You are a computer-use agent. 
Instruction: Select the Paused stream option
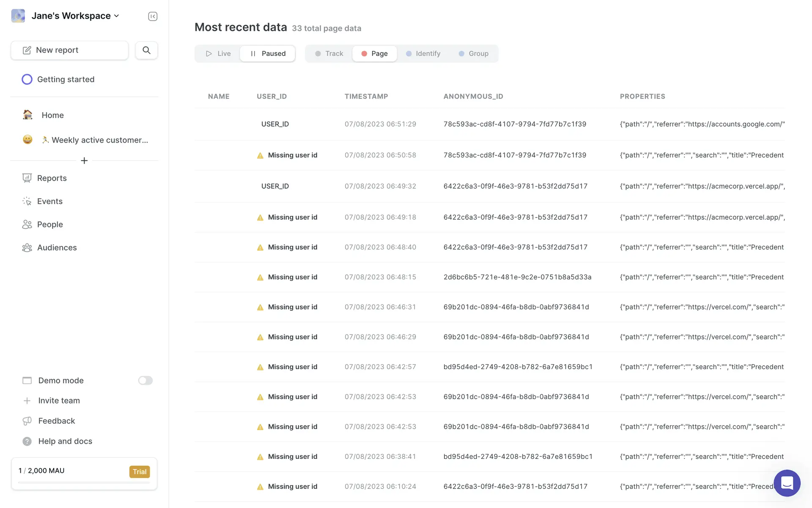[268, 54]
